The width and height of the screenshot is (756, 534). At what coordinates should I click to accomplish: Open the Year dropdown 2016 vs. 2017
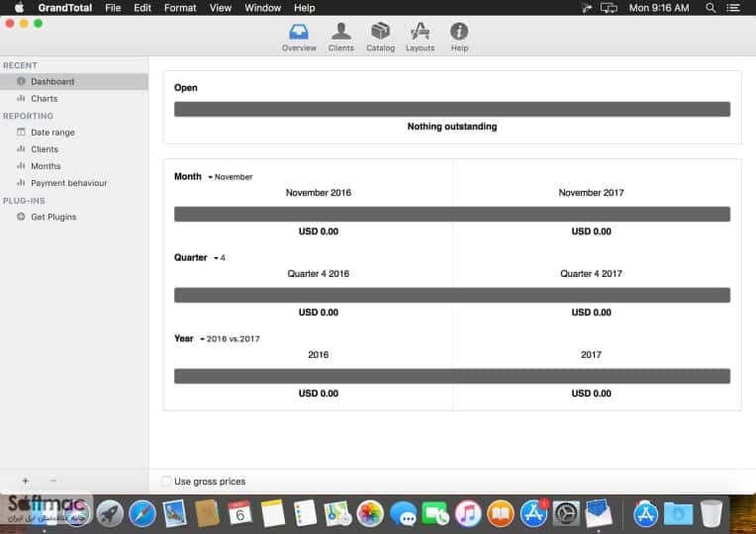pyautogui.click(x=230, y=339)
